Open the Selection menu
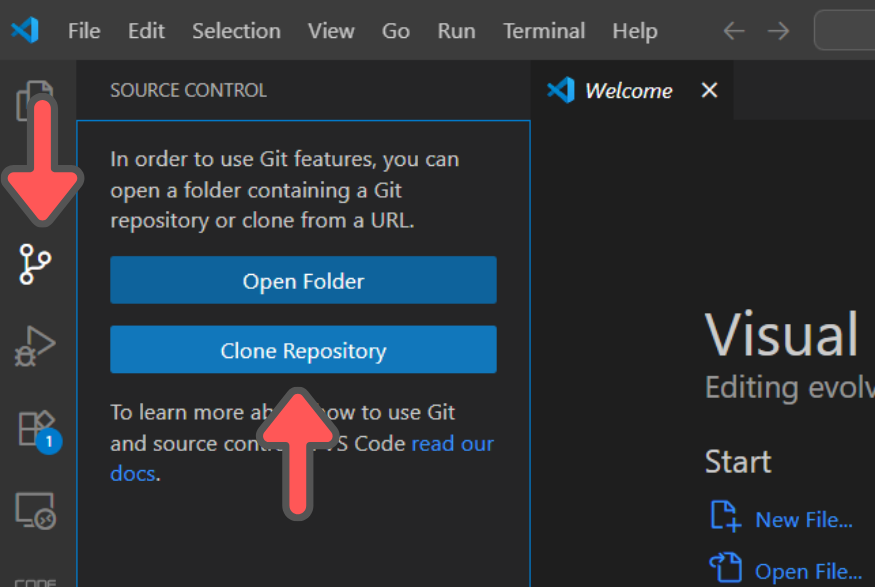876x587 pixels. point(236,31)
